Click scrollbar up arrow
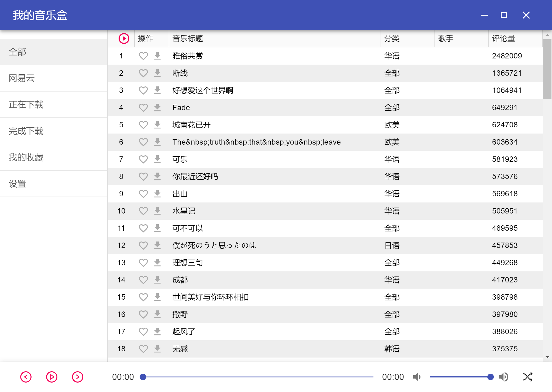 pyautogui.click(x=547, y=35)
